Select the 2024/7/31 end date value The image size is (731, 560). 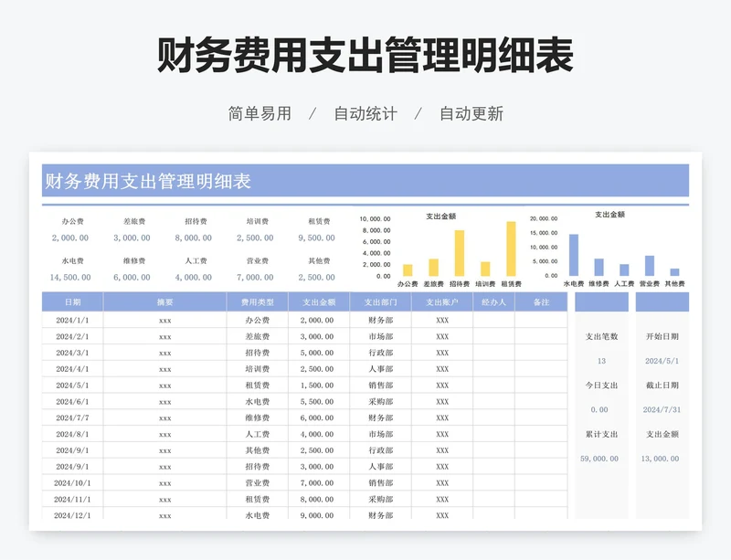(x=662, y=410)
